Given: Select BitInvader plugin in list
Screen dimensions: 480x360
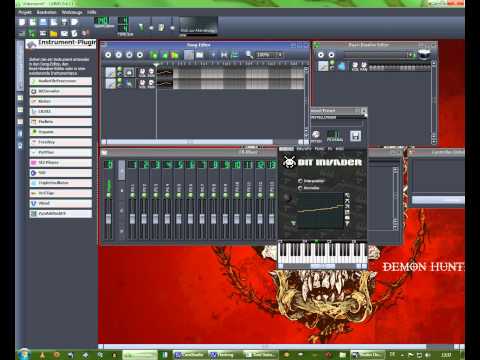Looking at the screenshot, I should pos(61,91).
